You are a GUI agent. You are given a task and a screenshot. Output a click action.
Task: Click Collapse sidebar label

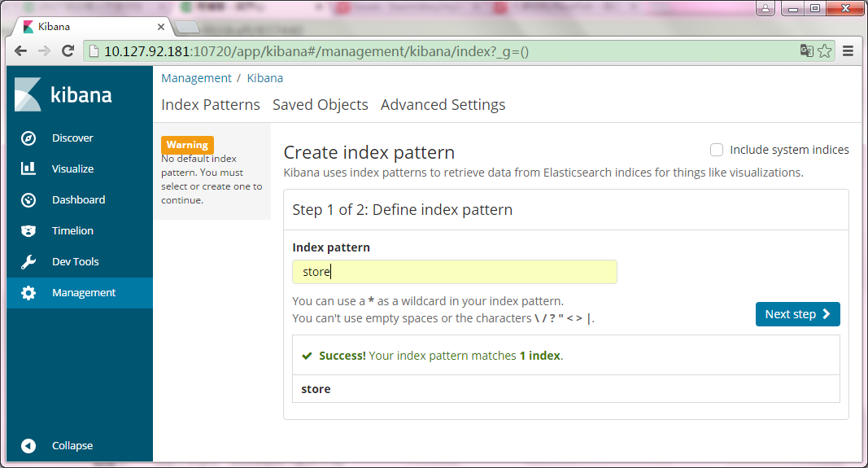click(x=72, y=445)
